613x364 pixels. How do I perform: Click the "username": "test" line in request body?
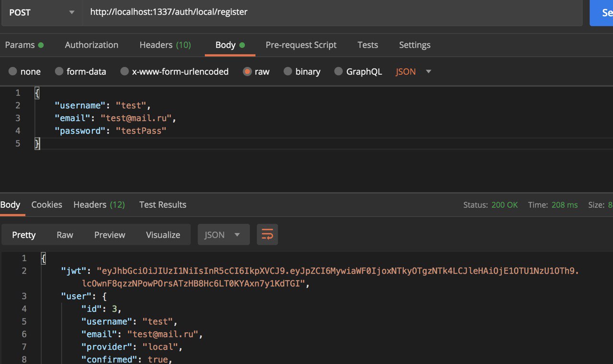[x=103, y=105]
